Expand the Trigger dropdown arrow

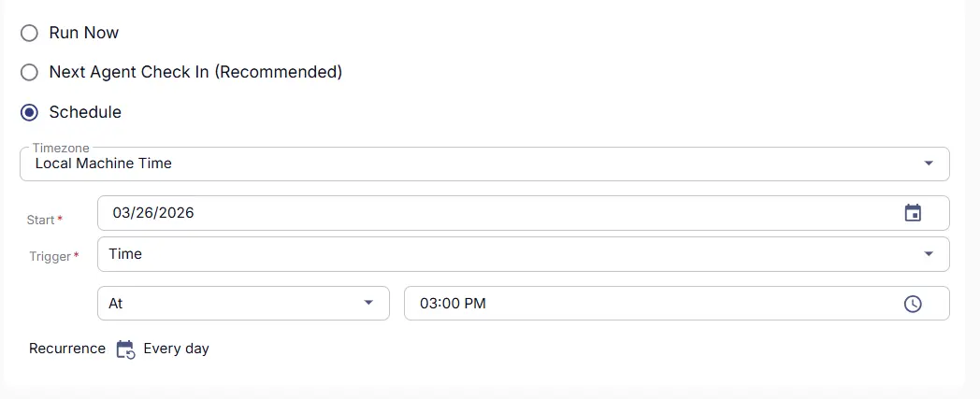[x=928, y=254]
